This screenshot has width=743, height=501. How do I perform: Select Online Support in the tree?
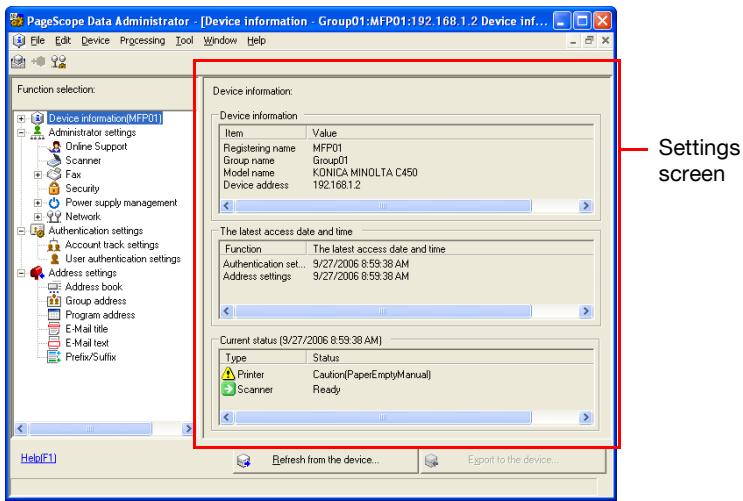click(96, 146)
